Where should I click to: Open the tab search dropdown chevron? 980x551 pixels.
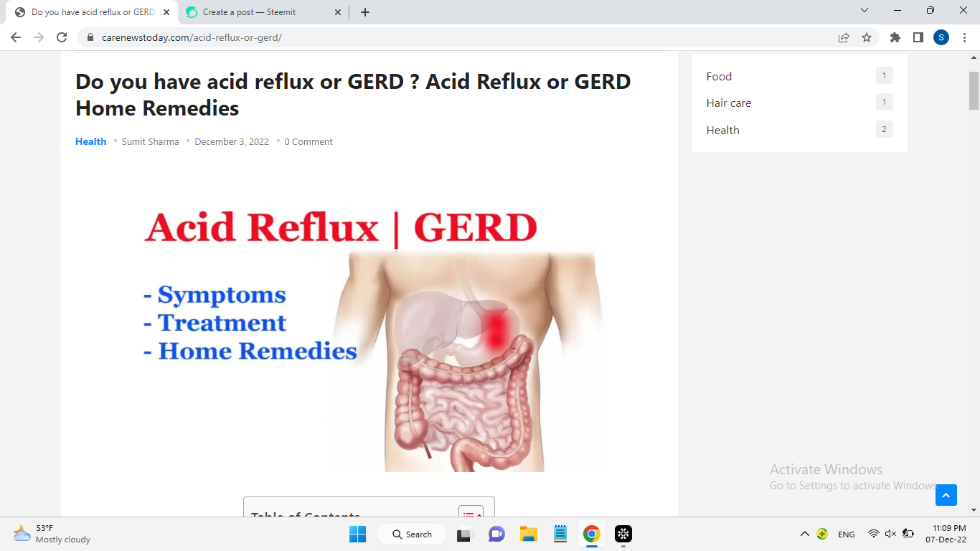(864, 11)
